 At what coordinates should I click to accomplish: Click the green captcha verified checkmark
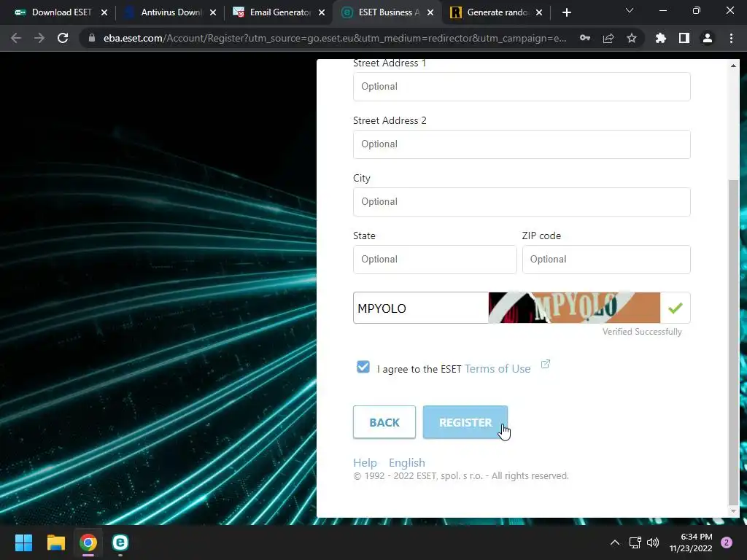click(x=675, y=308)
